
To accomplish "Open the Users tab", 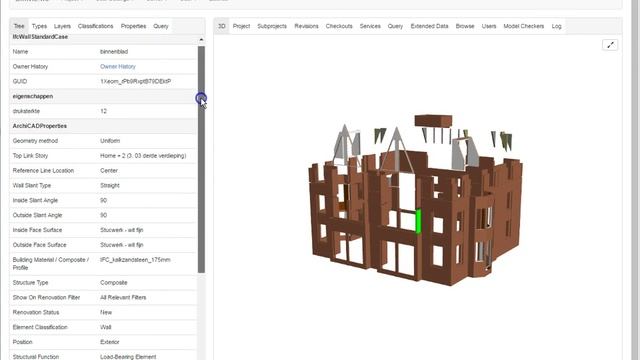I will click(489, 26).
